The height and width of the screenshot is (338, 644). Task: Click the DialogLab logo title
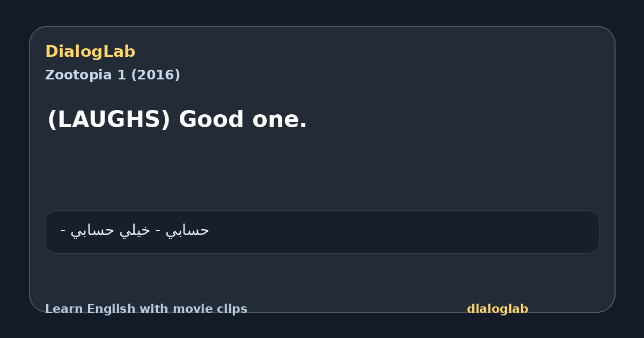90,52
